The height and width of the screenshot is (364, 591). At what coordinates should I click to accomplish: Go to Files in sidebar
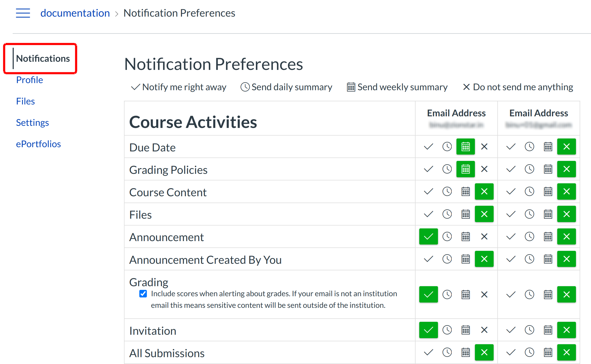tap(25, 101)
